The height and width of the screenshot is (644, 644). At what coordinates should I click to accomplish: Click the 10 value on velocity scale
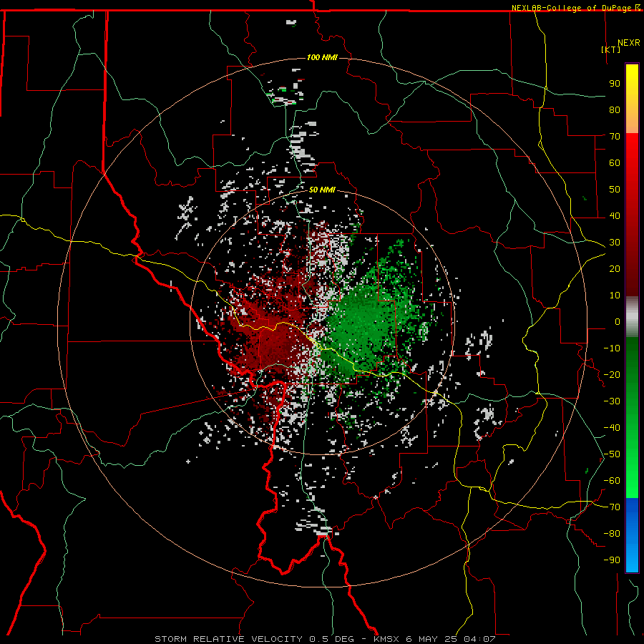[615, 296]
